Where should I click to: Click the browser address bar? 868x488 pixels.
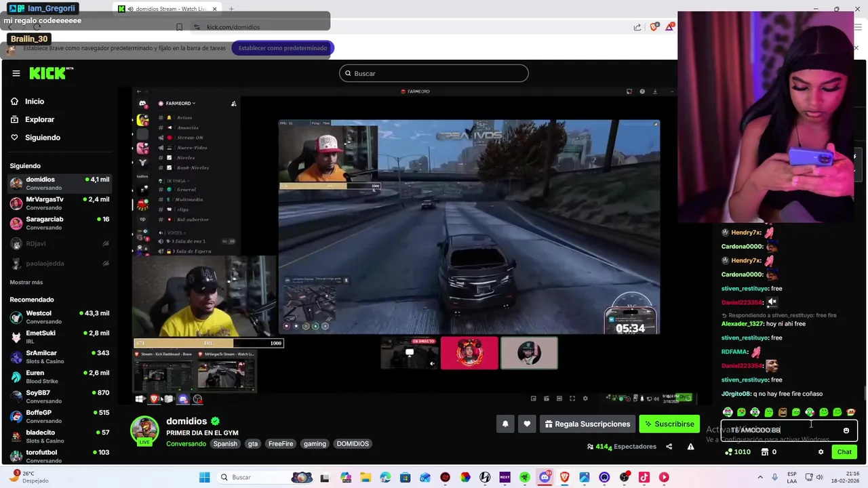pos(407,27)
